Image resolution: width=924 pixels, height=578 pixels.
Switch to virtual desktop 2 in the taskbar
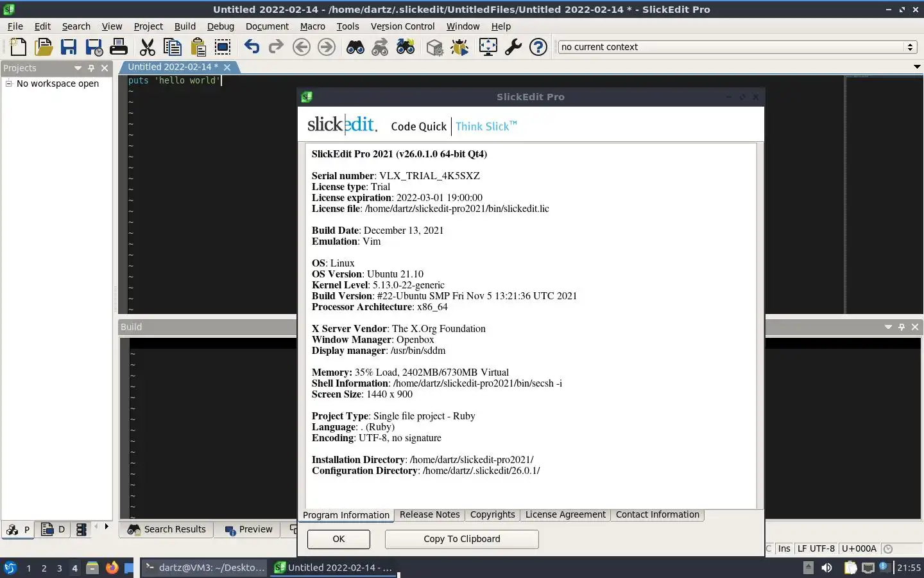coord(44,568)
